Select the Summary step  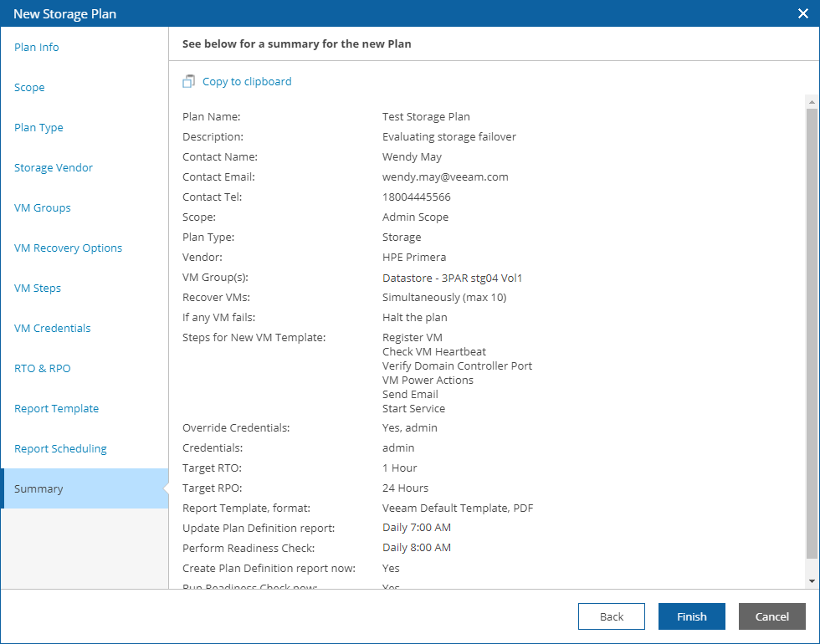[38, 489]
